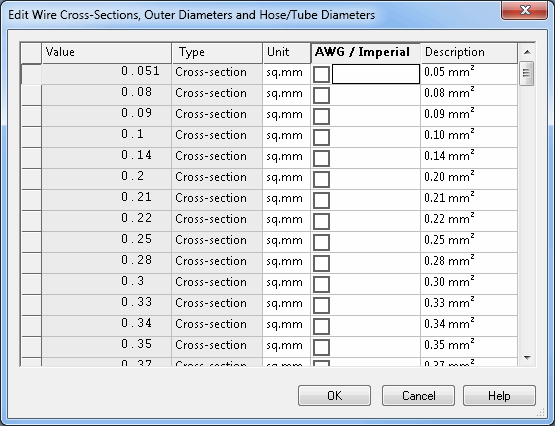555x426 pixels.
Task: Click the Description column header
Action: pyautogui.click(x=469, y=53)
